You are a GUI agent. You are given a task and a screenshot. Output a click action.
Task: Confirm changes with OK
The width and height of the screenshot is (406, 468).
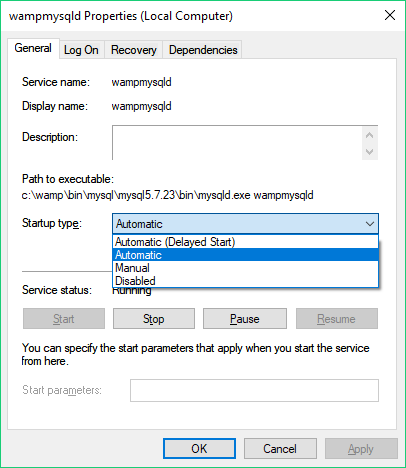(x=199, y=449)
